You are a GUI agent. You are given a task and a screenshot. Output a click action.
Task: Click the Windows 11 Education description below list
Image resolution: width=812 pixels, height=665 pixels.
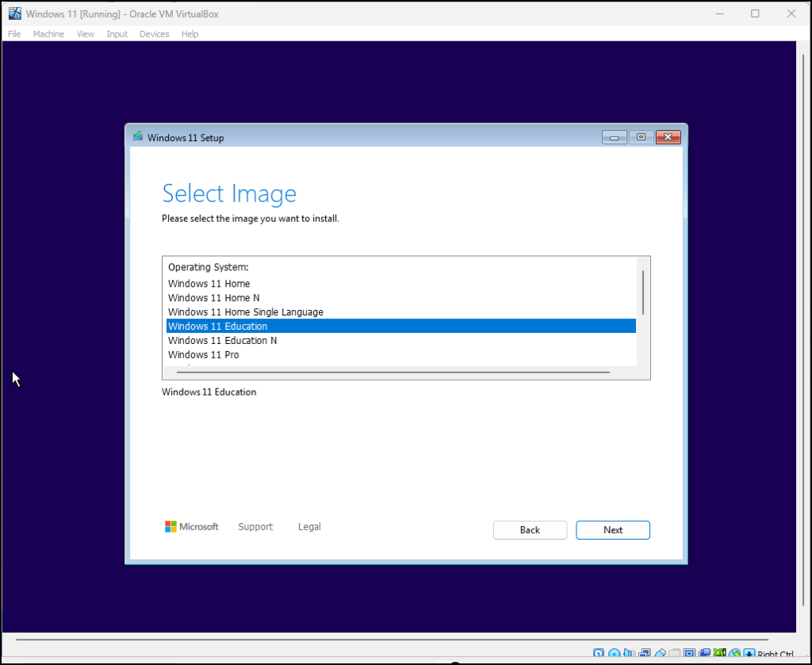[x=209, y=392]
